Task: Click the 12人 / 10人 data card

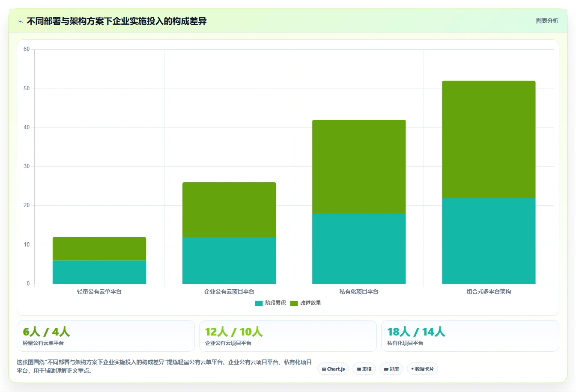Action: click(x=288, y=336)
